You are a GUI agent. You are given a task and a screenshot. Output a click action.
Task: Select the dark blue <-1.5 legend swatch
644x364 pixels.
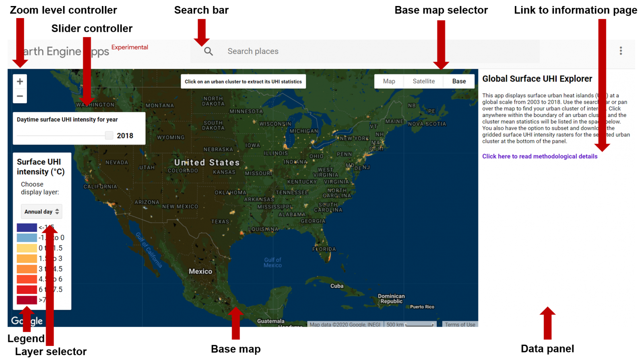(x=26, y=227)
